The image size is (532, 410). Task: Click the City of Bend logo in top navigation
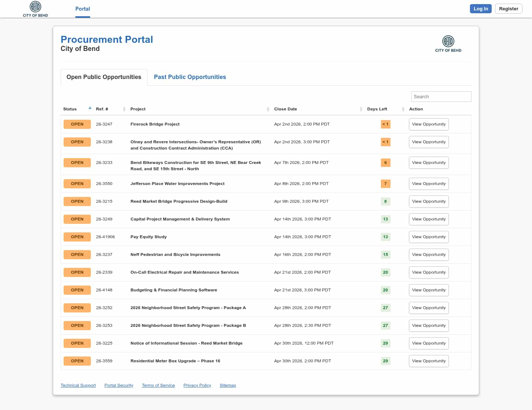(35, 9)
